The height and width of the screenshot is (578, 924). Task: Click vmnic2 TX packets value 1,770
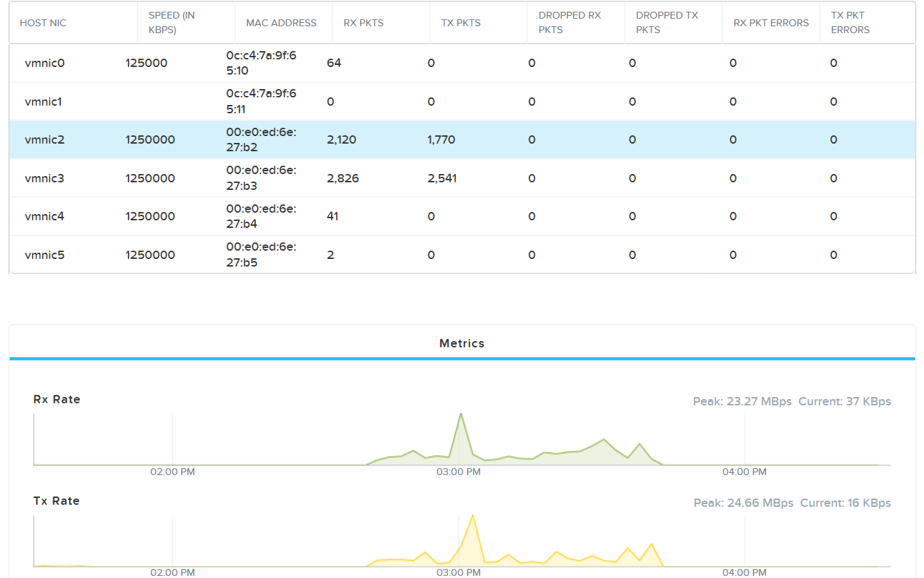[x=442, y=139]
